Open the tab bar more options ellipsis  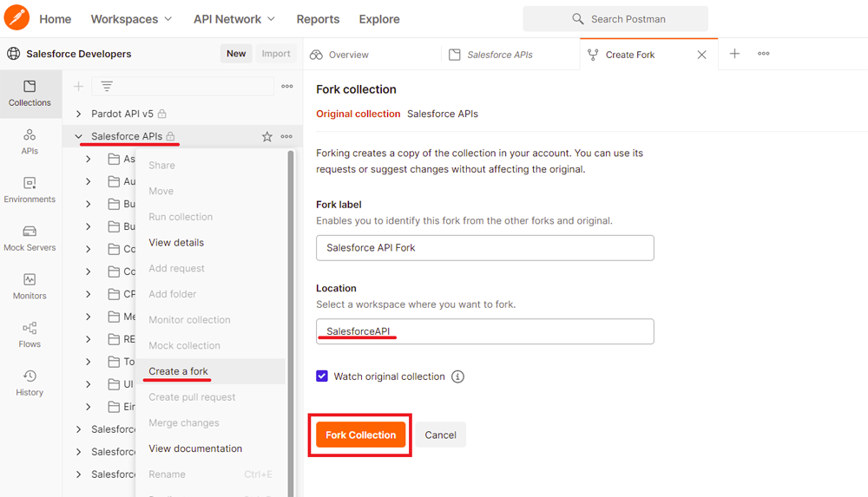(764, 54)
